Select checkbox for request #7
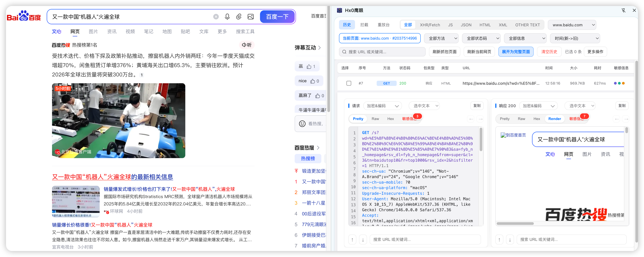Screen dimensions: 644x257 point(349,83)
